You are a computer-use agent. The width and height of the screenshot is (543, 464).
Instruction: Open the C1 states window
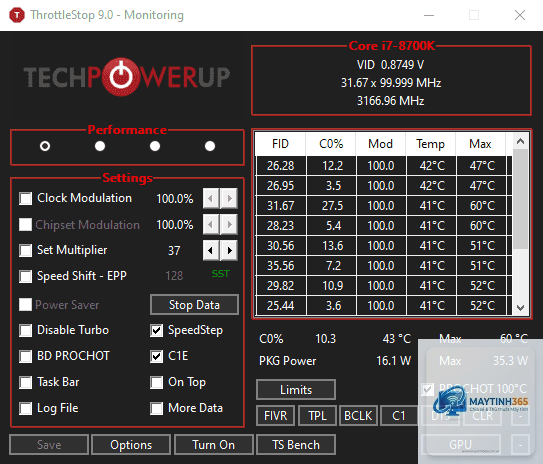[399, 416]
